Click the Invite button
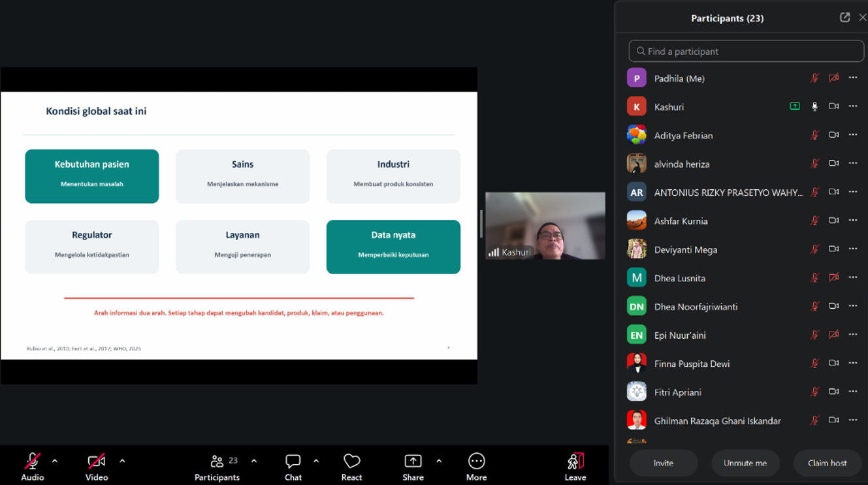This screenshot has width=868, height=485. (x=664, y=463)
